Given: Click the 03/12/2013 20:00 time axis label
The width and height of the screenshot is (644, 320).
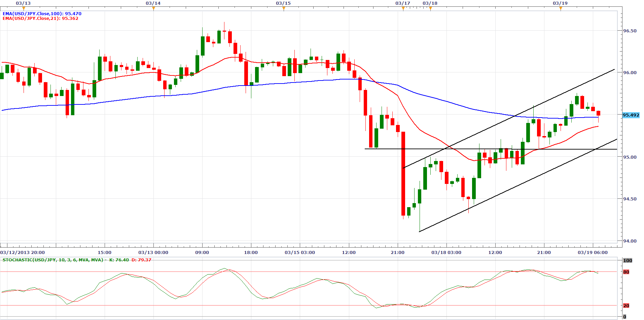Looking at the screenshot, I should tap(23, 253).
